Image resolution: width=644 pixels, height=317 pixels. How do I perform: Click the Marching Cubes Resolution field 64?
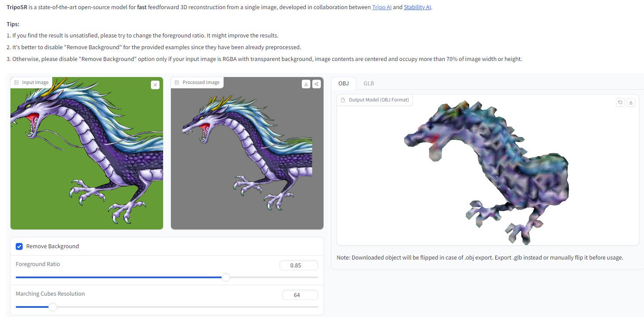click(300, 295)
